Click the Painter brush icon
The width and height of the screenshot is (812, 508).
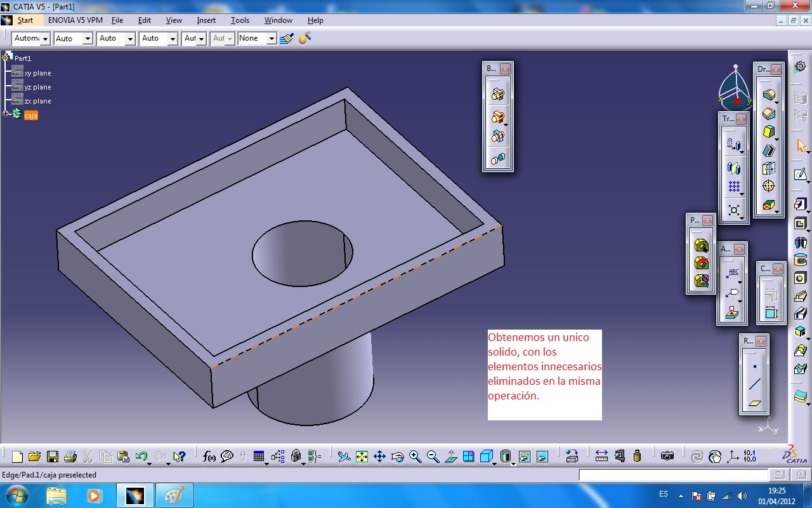[x=287, y=38]
